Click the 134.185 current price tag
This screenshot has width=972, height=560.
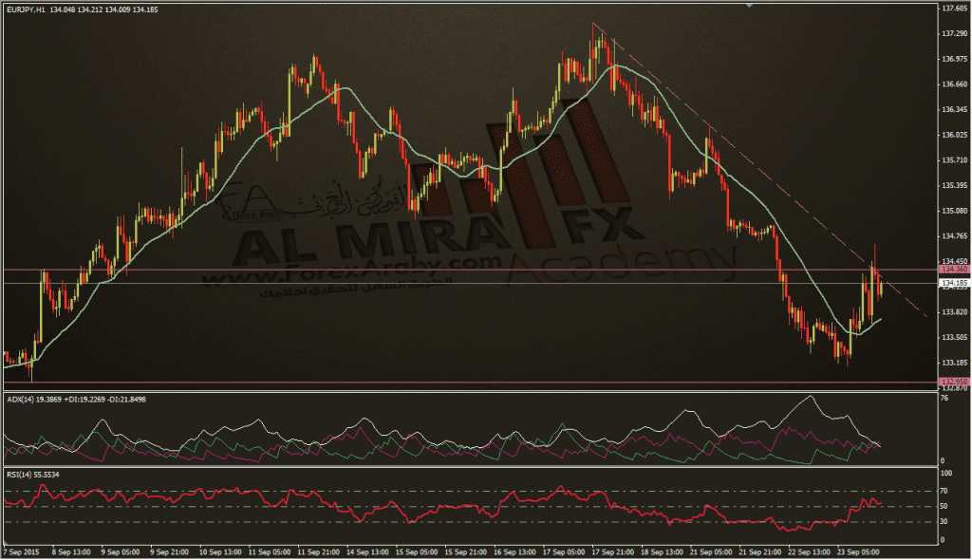(955, 284)
